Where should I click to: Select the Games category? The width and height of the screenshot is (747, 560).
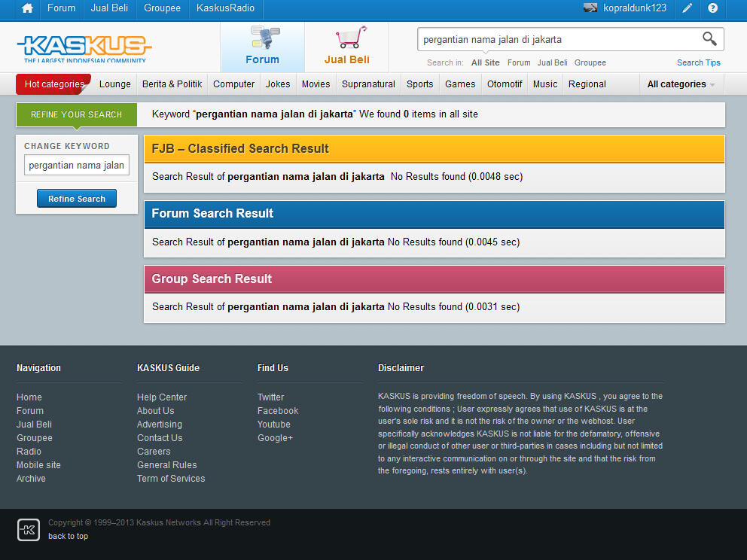click(x=460, y=84)
